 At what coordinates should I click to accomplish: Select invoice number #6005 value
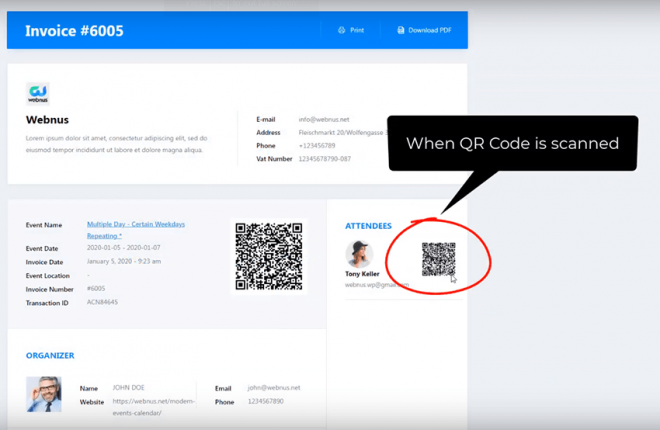pyautogui.click(x=96, y=289)
